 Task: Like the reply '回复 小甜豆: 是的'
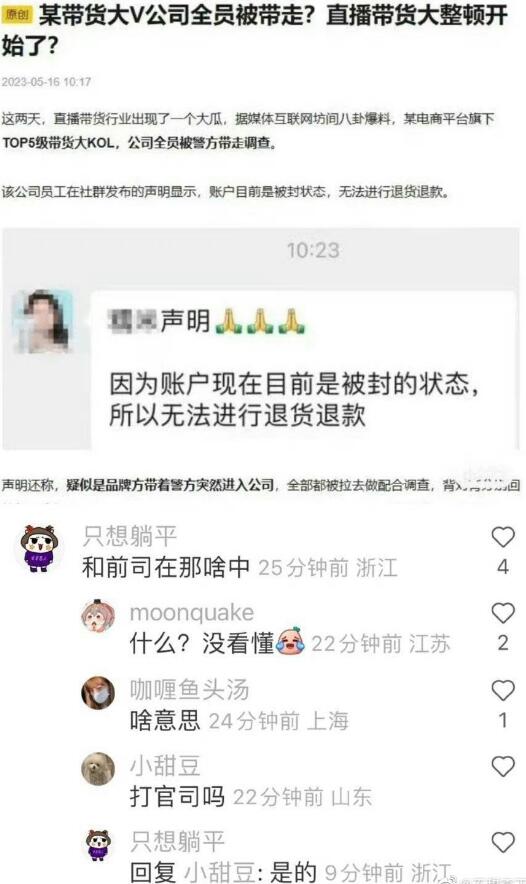(503, 842)
